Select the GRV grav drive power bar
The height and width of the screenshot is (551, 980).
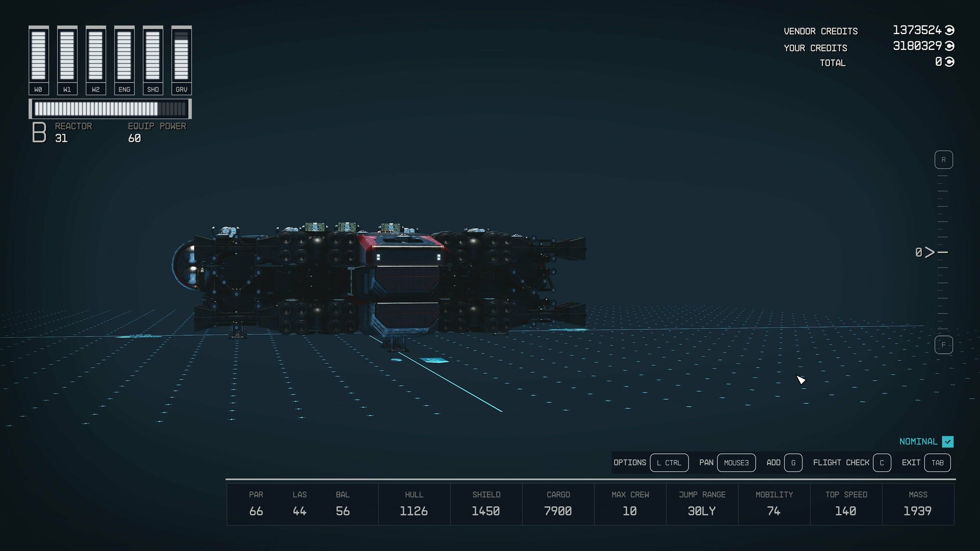pos(181,60)
